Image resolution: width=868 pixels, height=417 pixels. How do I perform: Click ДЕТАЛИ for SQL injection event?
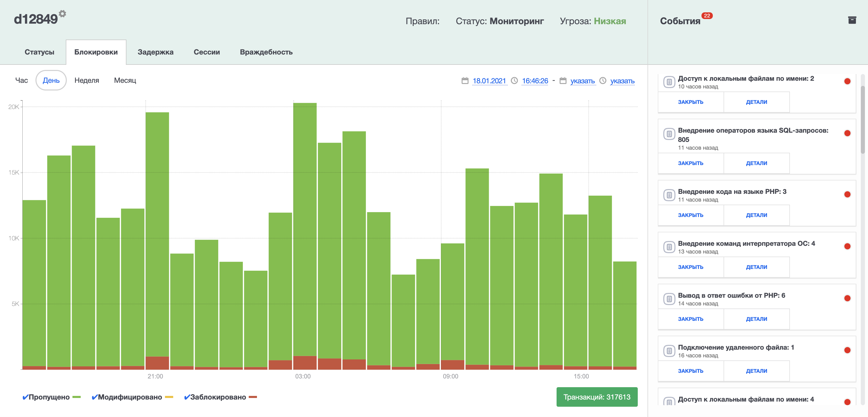tap(756, 163)
